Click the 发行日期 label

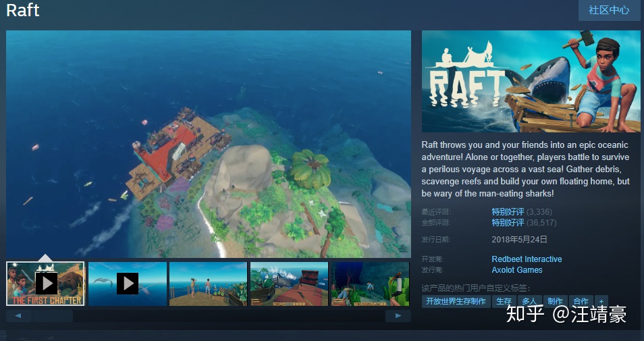click(x=436, y=240)
